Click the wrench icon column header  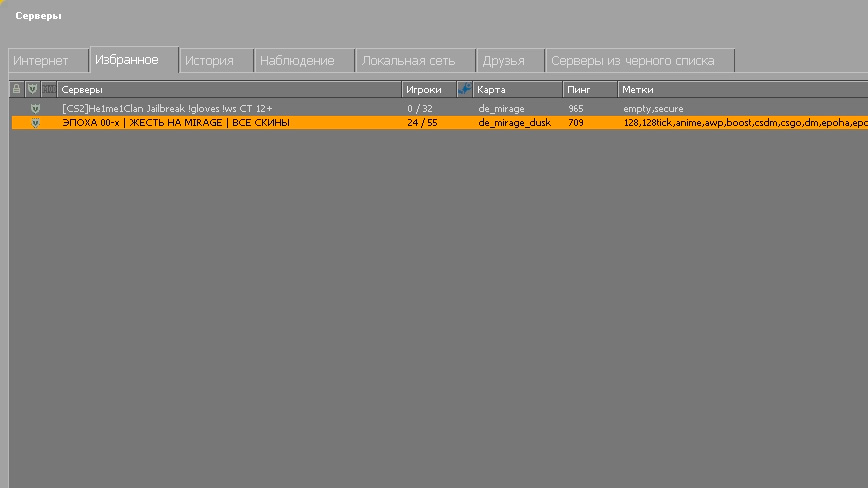click(x=464, y=89)
